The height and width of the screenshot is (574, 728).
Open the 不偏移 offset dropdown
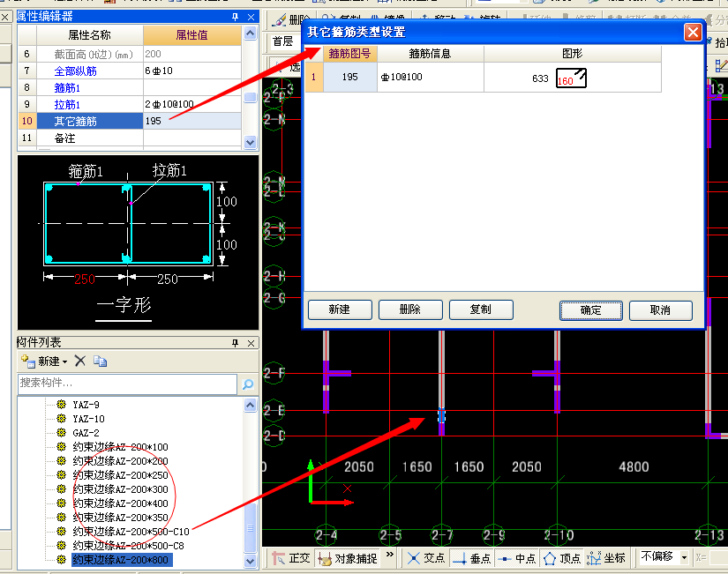click(684, 557)
